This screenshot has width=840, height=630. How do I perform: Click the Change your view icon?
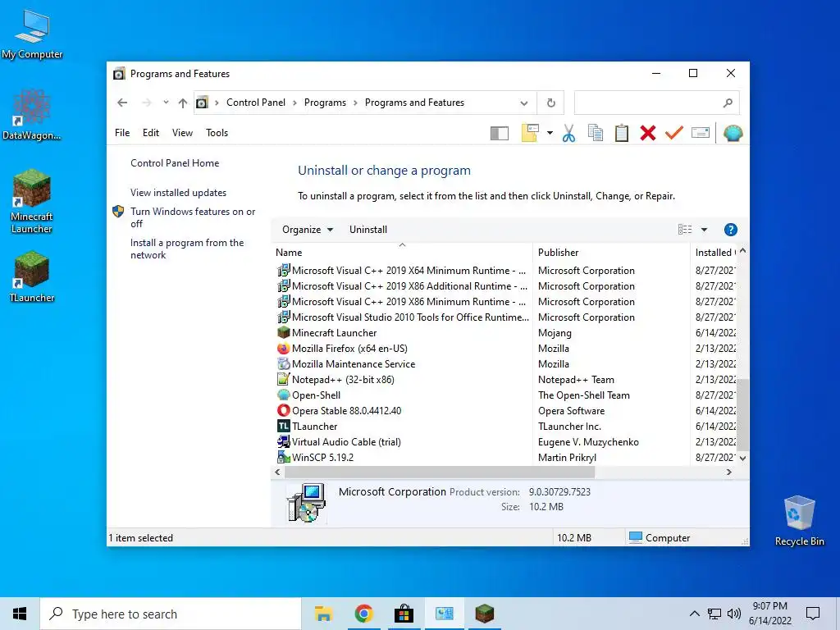tap(685, 230)
